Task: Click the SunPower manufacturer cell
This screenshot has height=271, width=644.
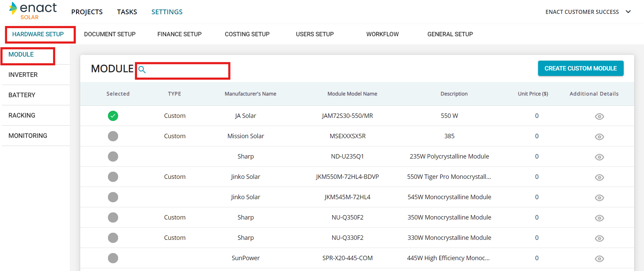Action: point(246,258)
